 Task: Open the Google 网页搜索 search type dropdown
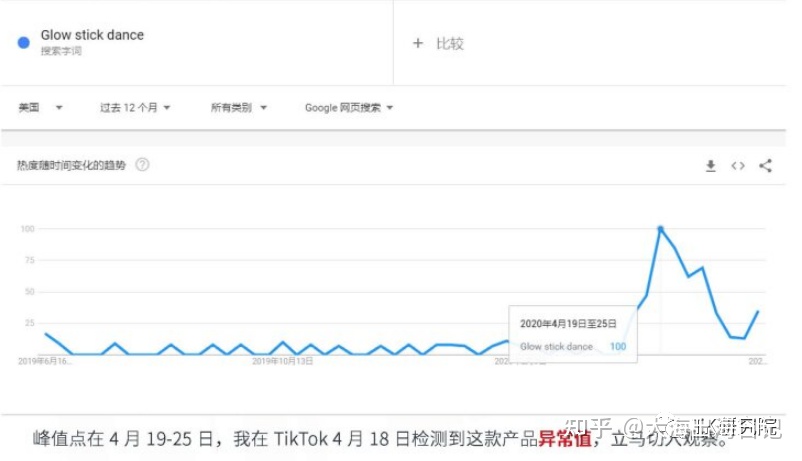(x=349, y=107)
